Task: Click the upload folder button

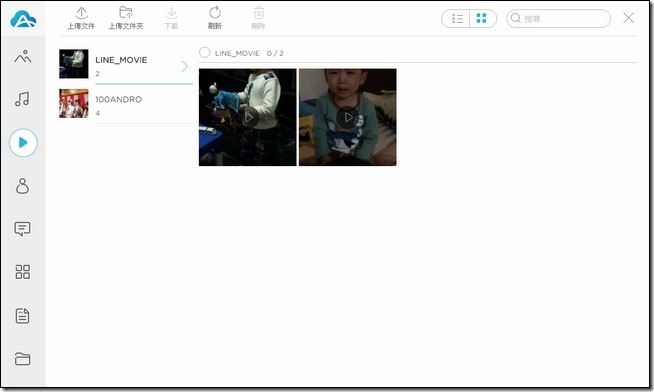Action: coord(126,18)
